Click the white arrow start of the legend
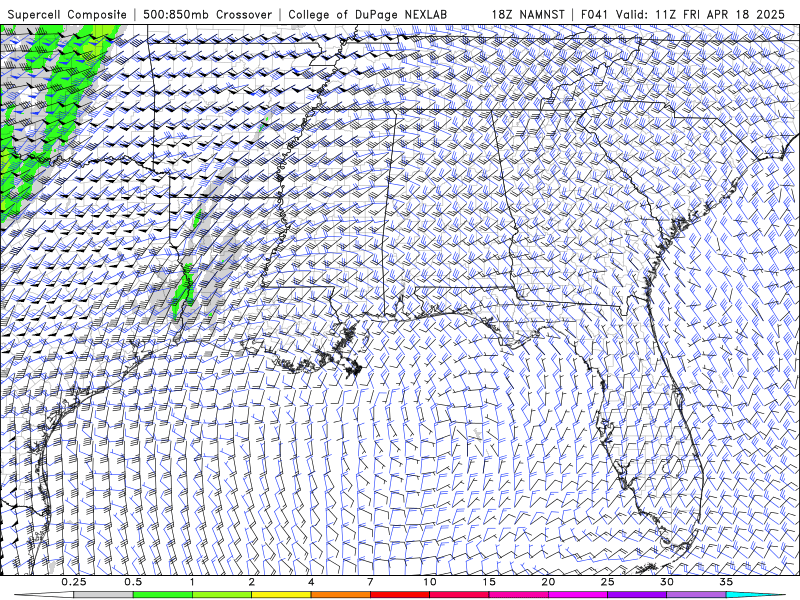800x600 pixels. point(44,594)
